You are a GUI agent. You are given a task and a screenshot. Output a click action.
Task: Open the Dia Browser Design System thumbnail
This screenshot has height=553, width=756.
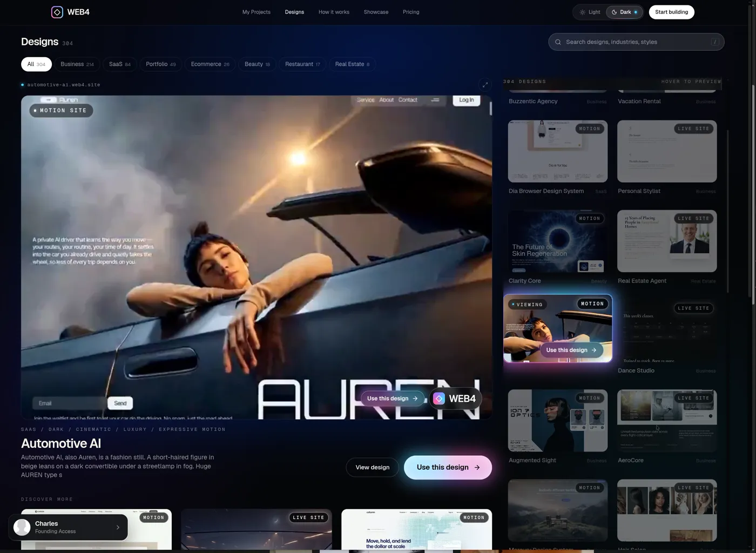pyautogui.click(x=558, y=151)
